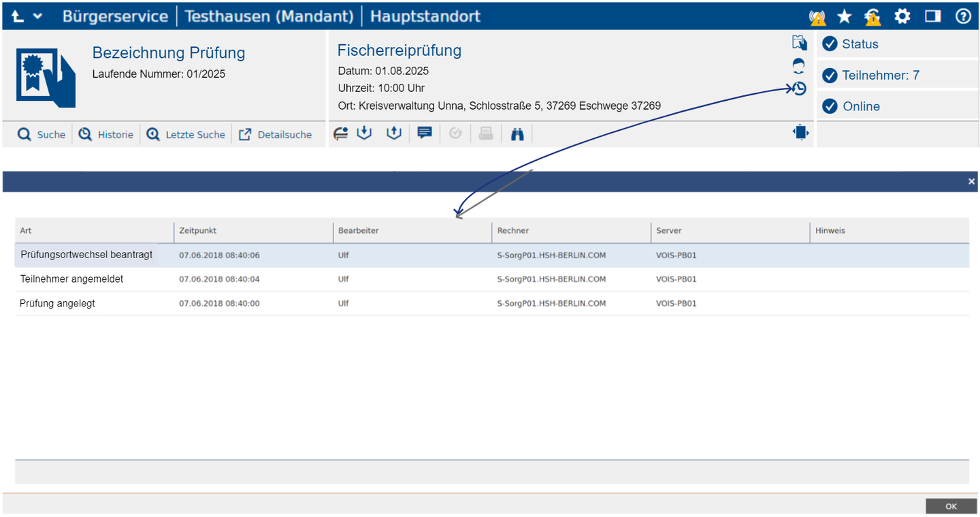This screenshot has height=517, width=980.
Task: Click the download arrow toolbar icon
Action: point(365,134)
